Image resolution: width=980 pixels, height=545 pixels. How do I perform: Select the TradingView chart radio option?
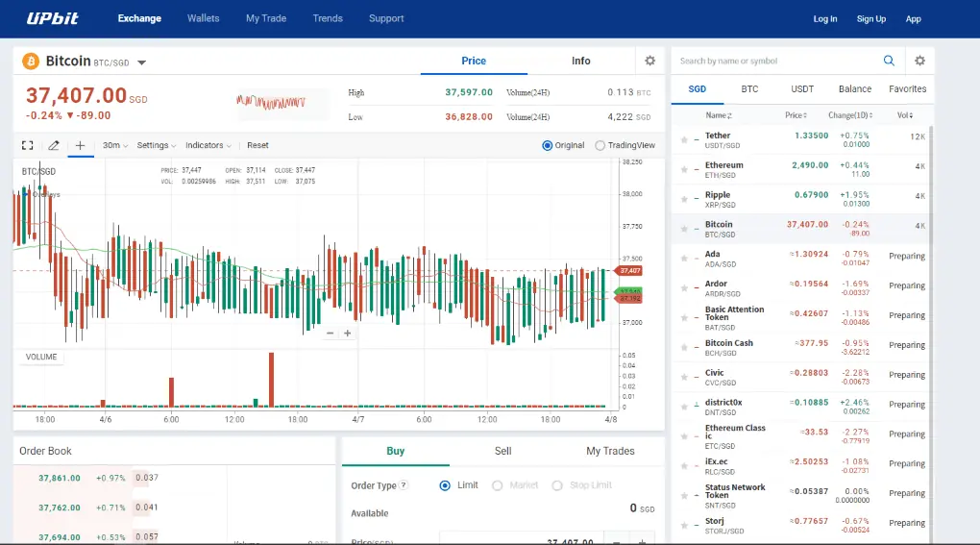[x=600, y=146]
